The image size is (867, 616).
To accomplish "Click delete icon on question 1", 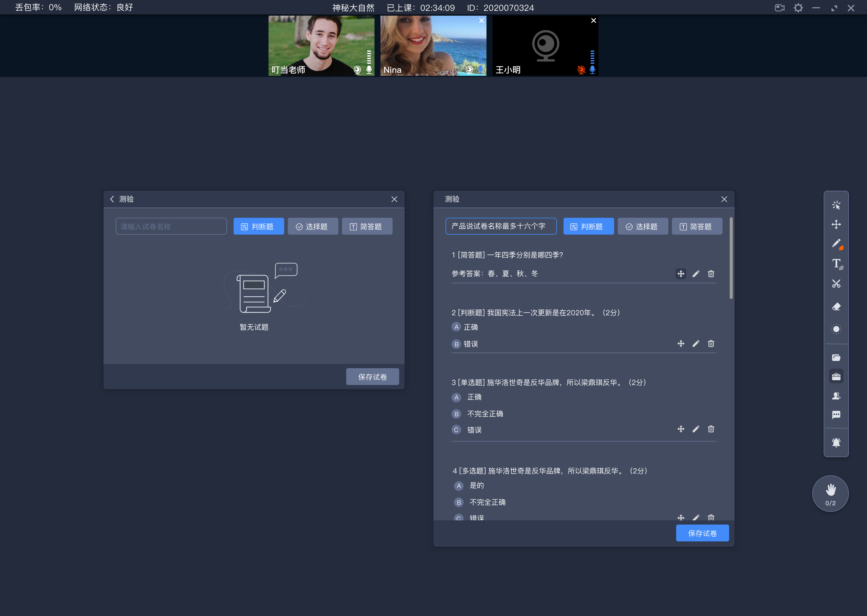I will pyautogui.click(x=711, y=274).
